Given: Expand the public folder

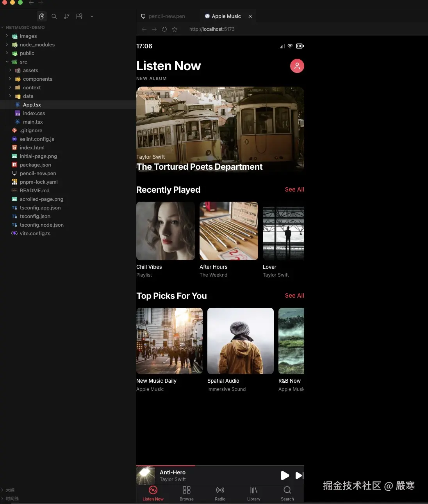Looking at the screenshot, I should 68,53.
